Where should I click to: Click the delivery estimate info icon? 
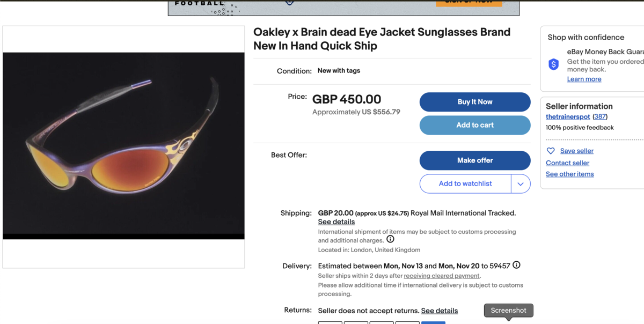point(516,265)
